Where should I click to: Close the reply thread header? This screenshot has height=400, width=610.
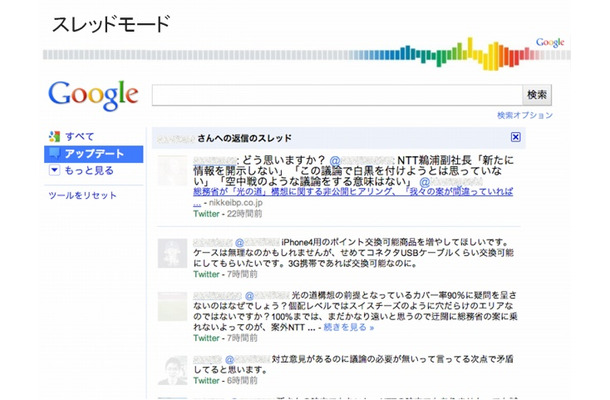tap(515, 137)
